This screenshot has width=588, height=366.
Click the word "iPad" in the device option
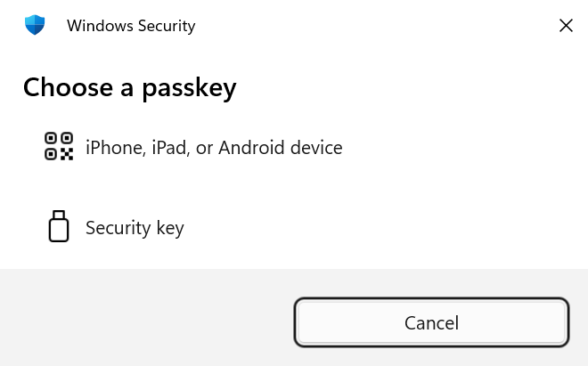[x=168, y=148]
